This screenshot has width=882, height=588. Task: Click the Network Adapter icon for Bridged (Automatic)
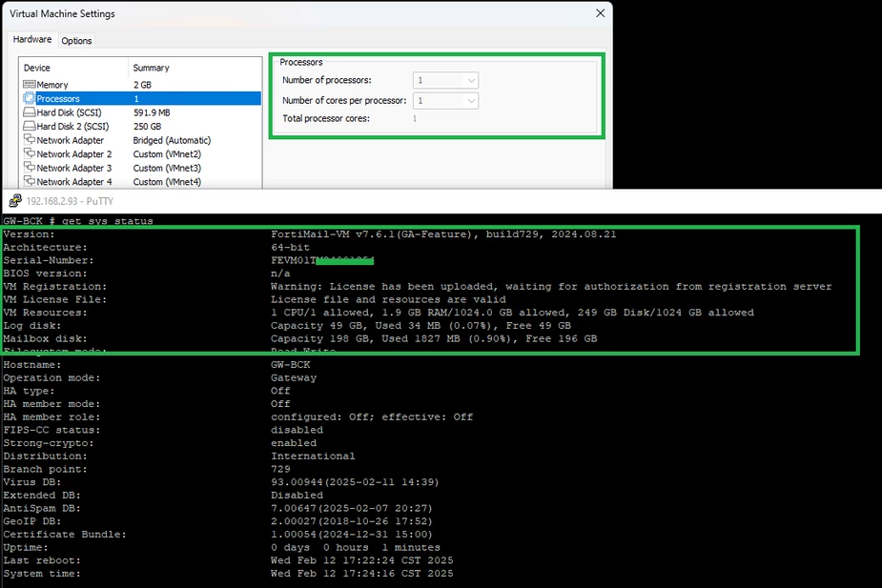click(30, 139)
